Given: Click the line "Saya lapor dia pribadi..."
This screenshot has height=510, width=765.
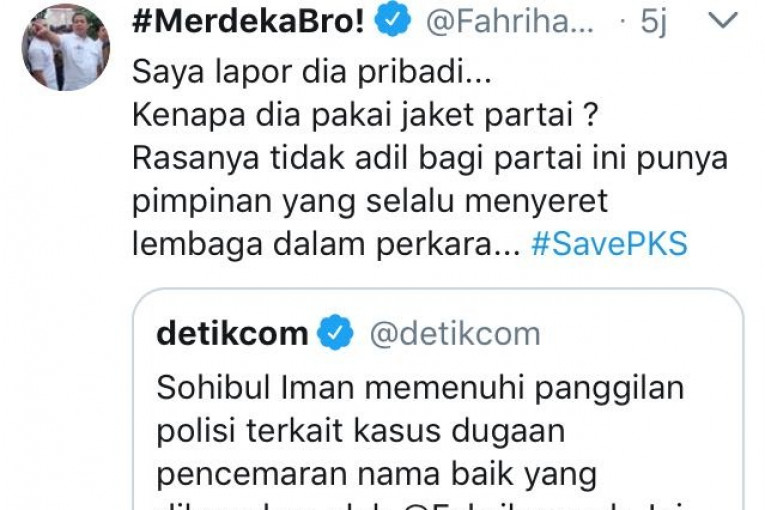Looking at the screenshot, I should click(x=312, y=72).
